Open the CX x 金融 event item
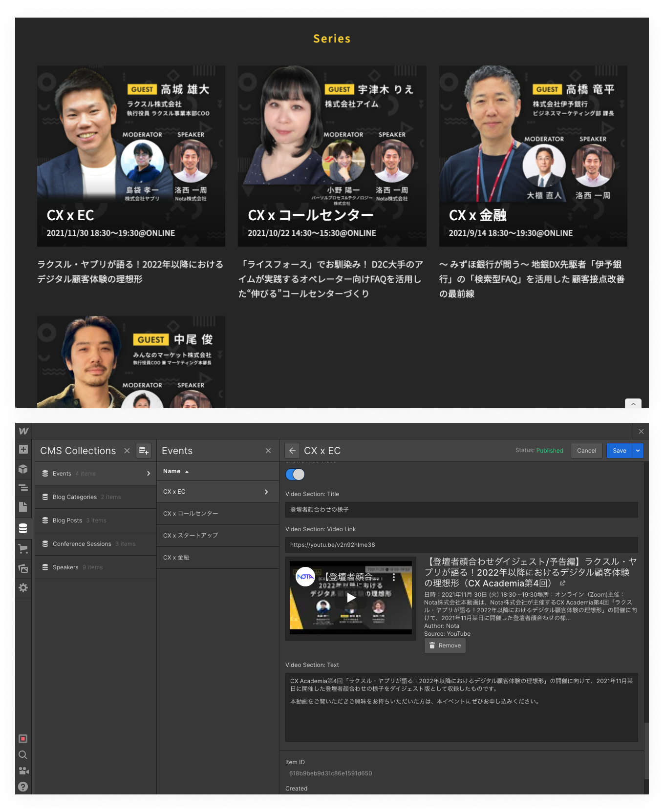The height and width of the screenshot is (812, 664). (x=218, y=558)
